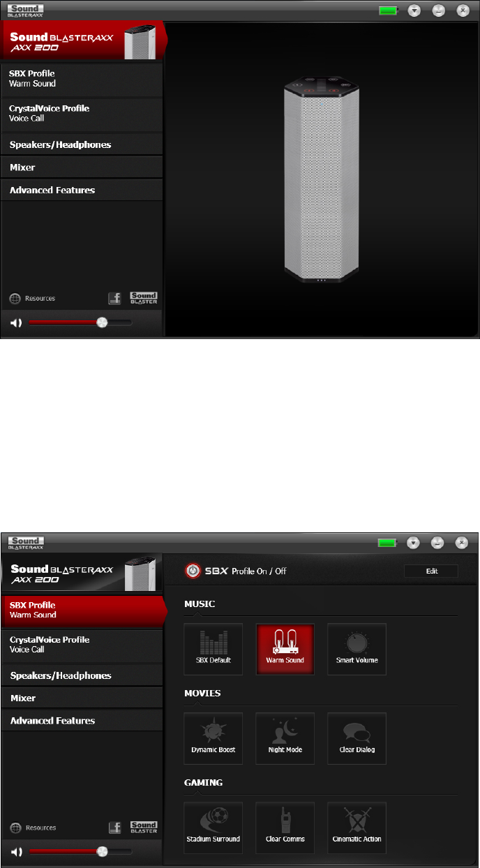Screen dimensions: 480x868
Task: Click Resources globe link in upper window
Action: tap(32, 299)
